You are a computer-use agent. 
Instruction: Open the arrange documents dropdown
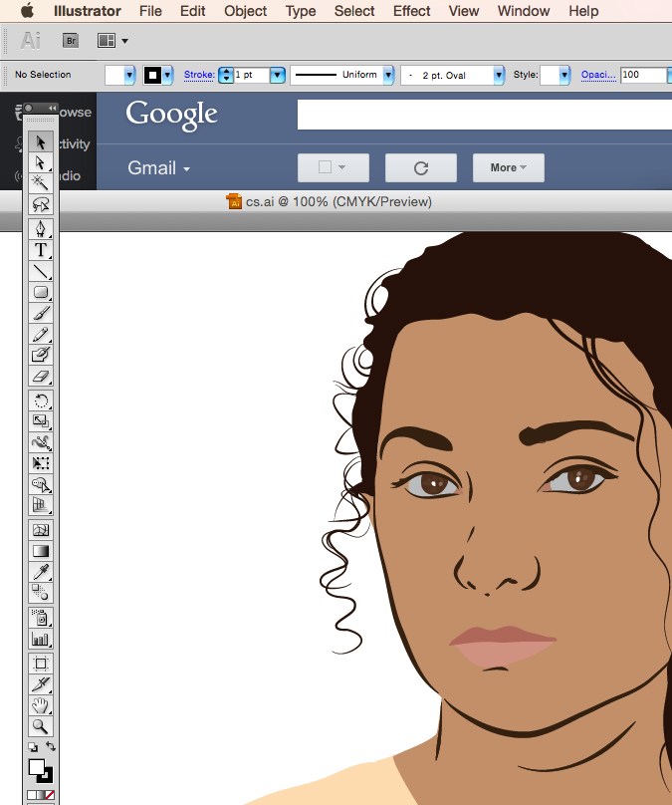coord(112,41)
